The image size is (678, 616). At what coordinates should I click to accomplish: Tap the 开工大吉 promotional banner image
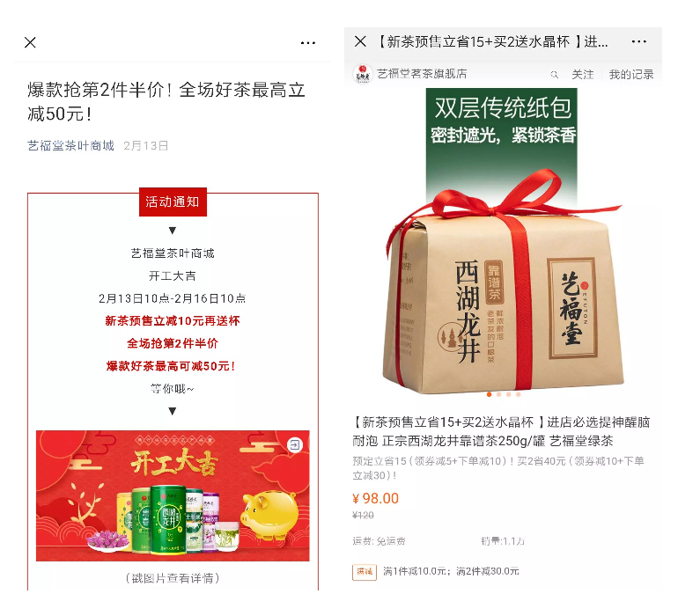173,495
